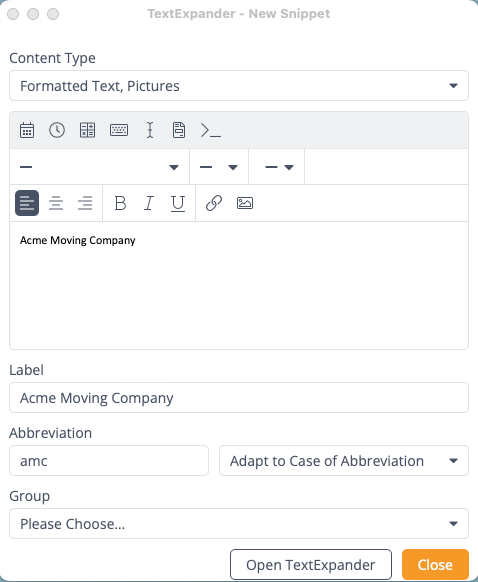Click the date/time math calculator icon
This screenshot has height=582, width=478.
(x=88, y=130)
